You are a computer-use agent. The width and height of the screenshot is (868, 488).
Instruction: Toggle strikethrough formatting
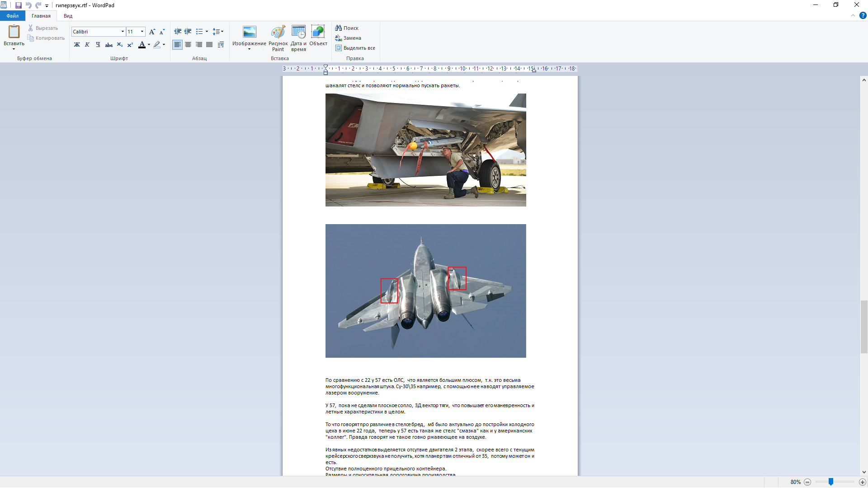[x=109, y=45]
